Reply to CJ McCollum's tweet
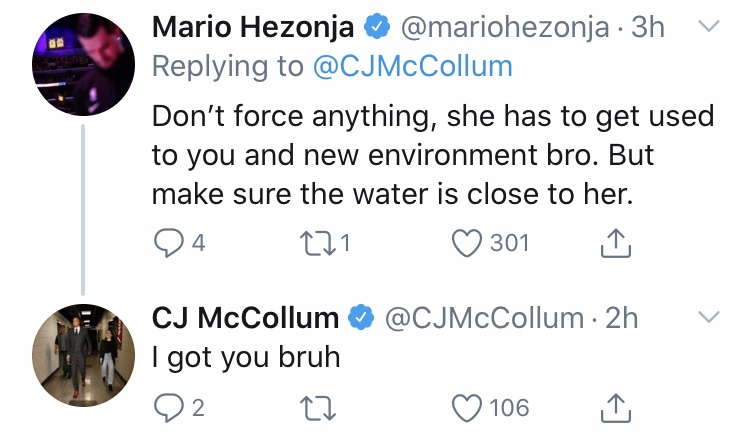The height and width of the screenshot is (436, 750). (167, 408)
